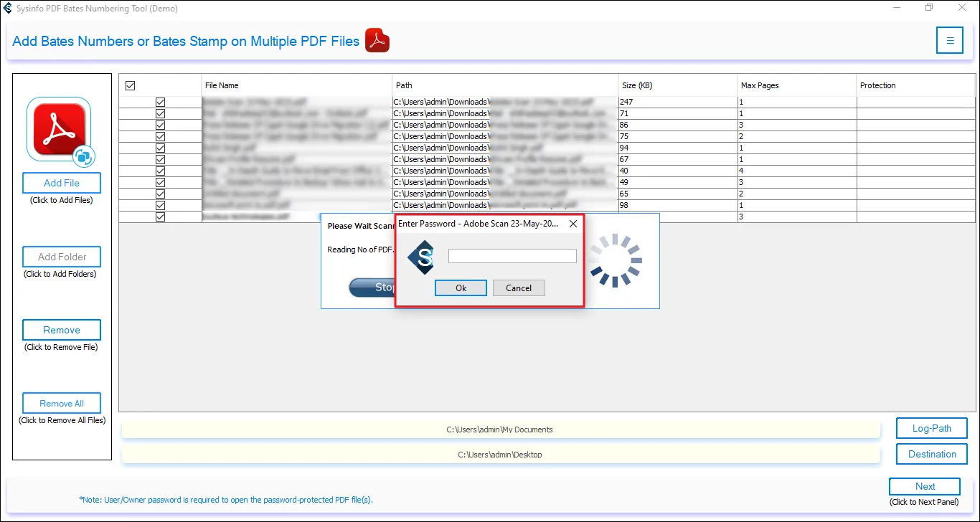Uncheck the file row sized 75 KB
This screenshot has width=980, height=522.
coord(160,136)
